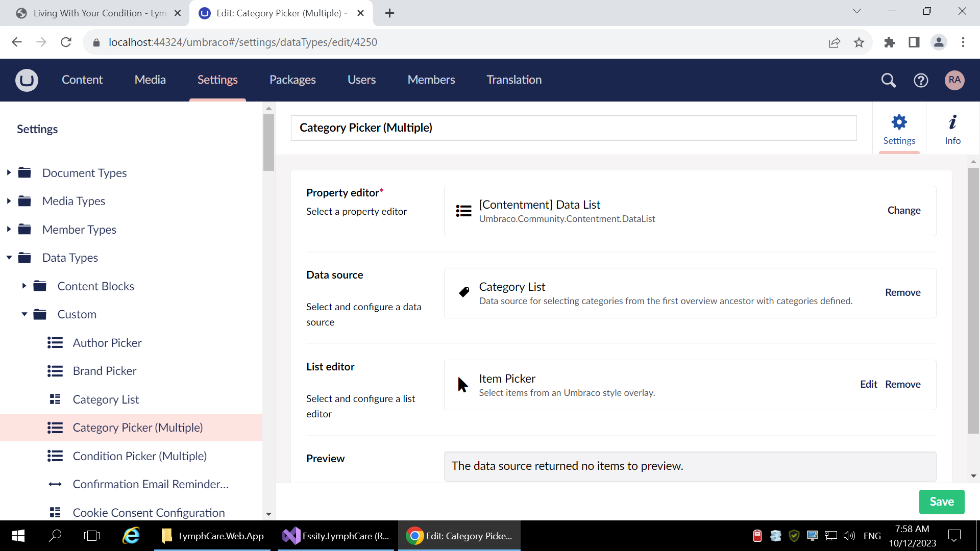The width and height of the screenshot is (980, 551).
Task: Edit the Item Picker list editor
Action: [868, 384]
